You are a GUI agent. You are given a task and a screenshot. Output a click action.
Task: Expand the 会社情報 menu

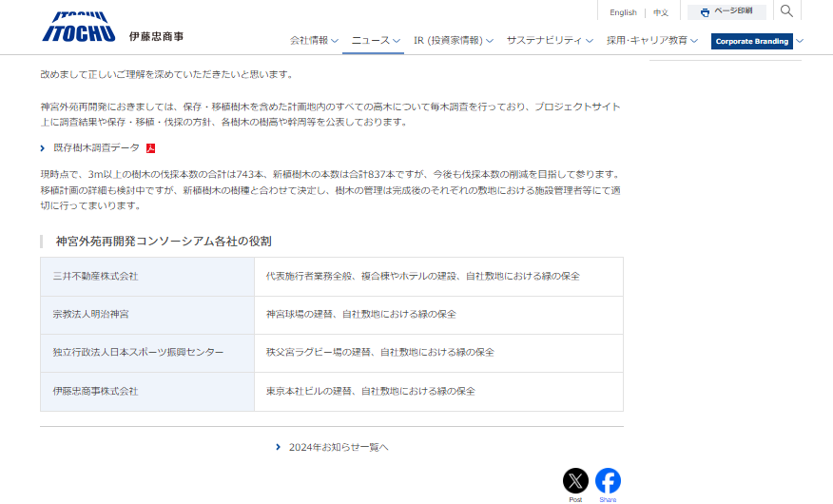click(x=314, y=40)
